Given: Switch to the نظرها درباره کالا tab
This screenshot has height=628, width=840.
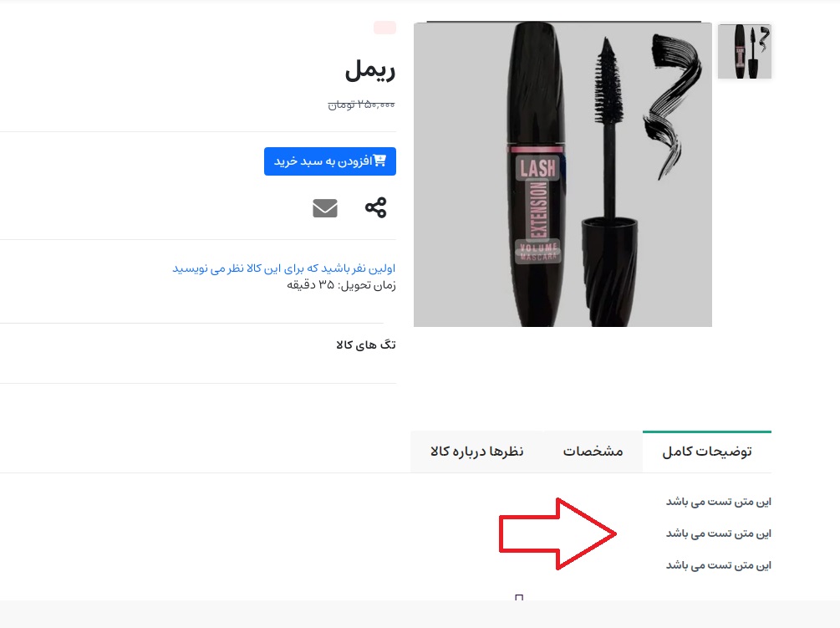Looking at the screenshot, I should tap(476, 452).
